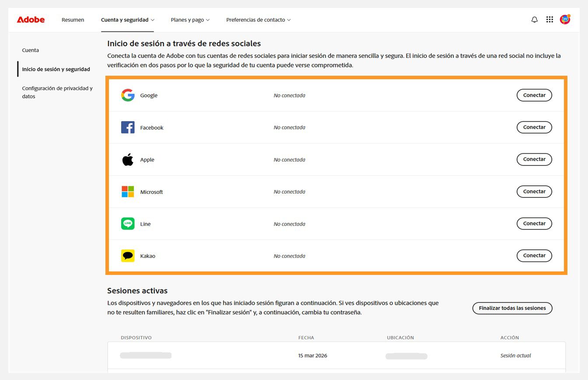The width and height of the screenshot is (588, 380).
Task: Expand the Preferencias de contacto dropdown
Action: 258,20
